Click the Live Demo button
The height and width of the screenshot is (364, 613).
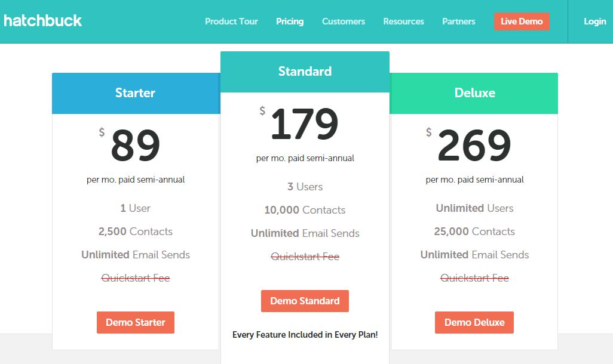[x=522, y=21]
